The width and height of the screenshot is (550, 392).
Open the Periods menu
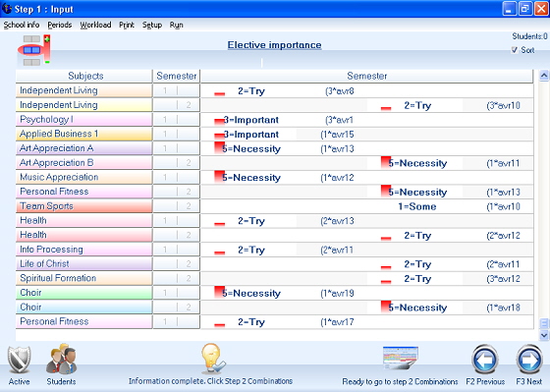click(x=60, y=25)
